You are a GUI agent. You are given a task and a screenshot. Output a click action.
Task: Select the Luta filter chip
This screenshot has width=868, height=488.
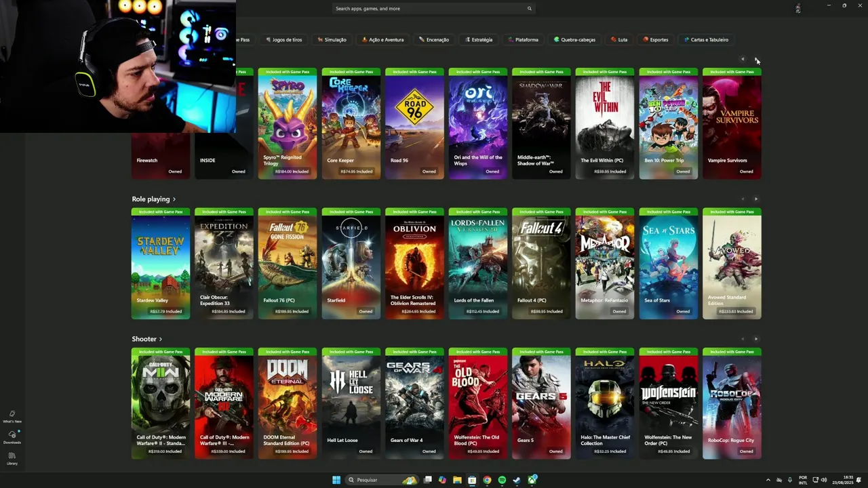point(619,39)
